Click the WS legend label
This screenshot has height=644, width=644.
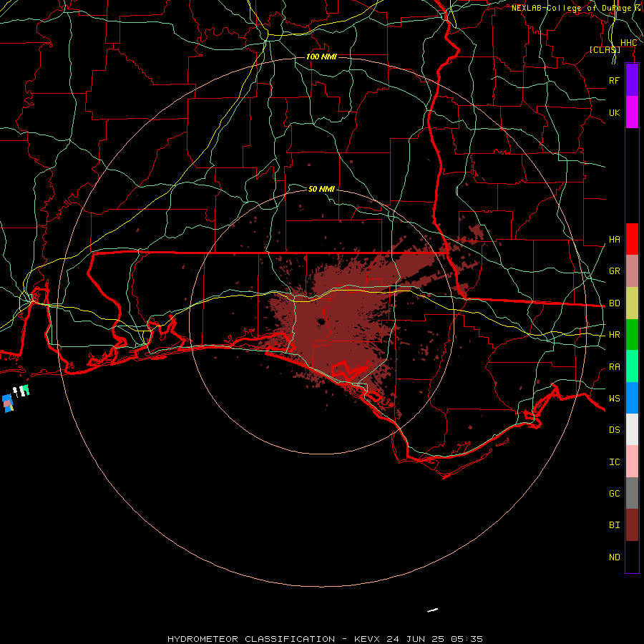coord(614,398)
